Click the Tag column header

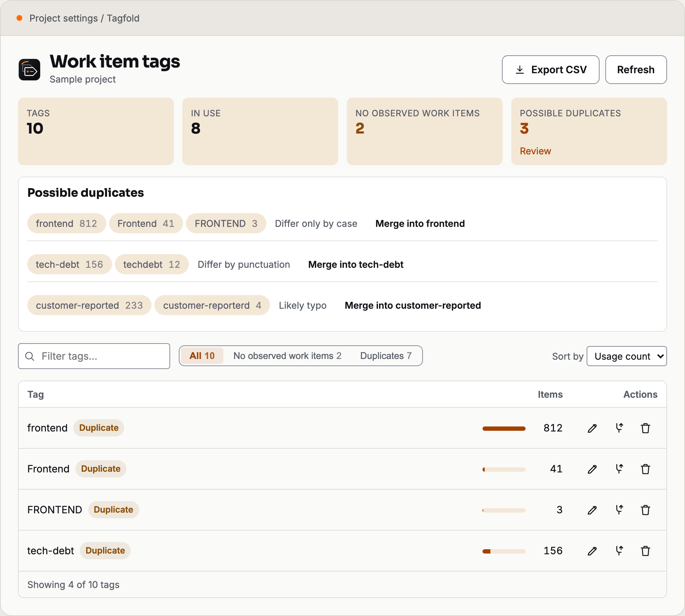[36, 394]
